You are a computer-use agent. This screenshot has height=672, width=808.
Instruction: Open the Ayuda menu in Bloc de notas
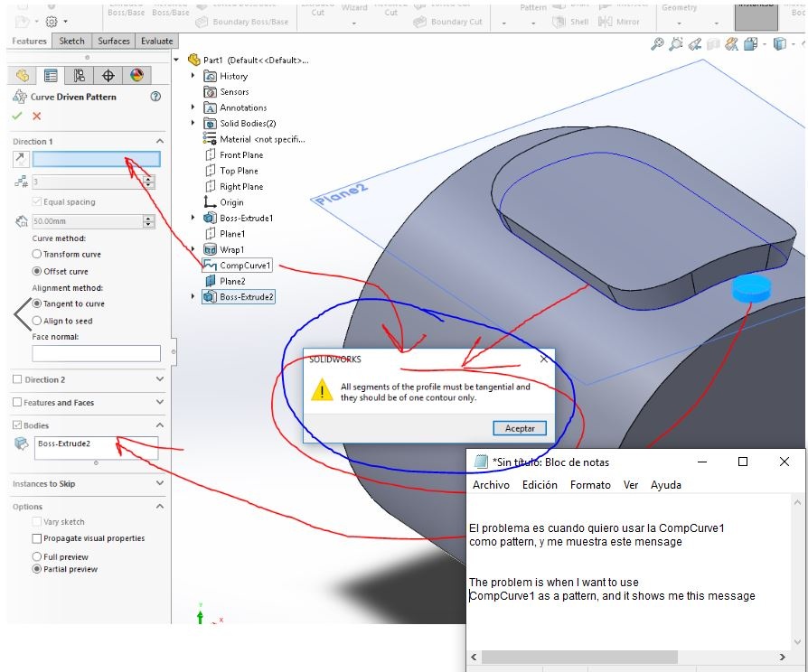pyautogui.click(x=666, y=485)
